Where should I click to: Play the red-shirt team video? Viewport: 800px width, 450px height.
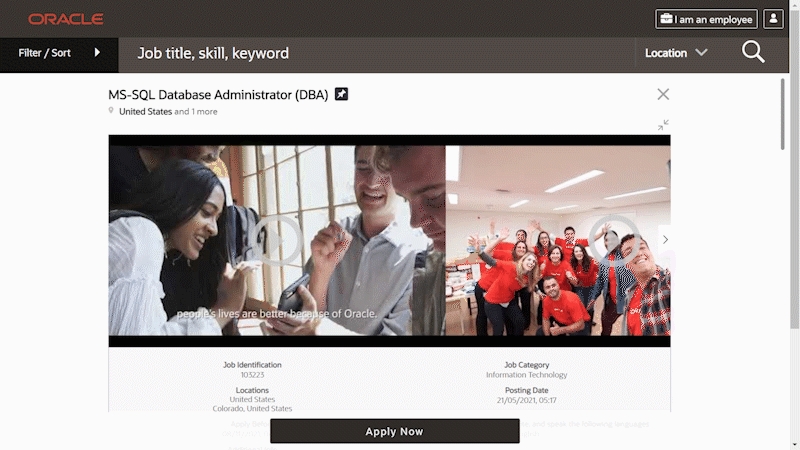tap(612, 240)
